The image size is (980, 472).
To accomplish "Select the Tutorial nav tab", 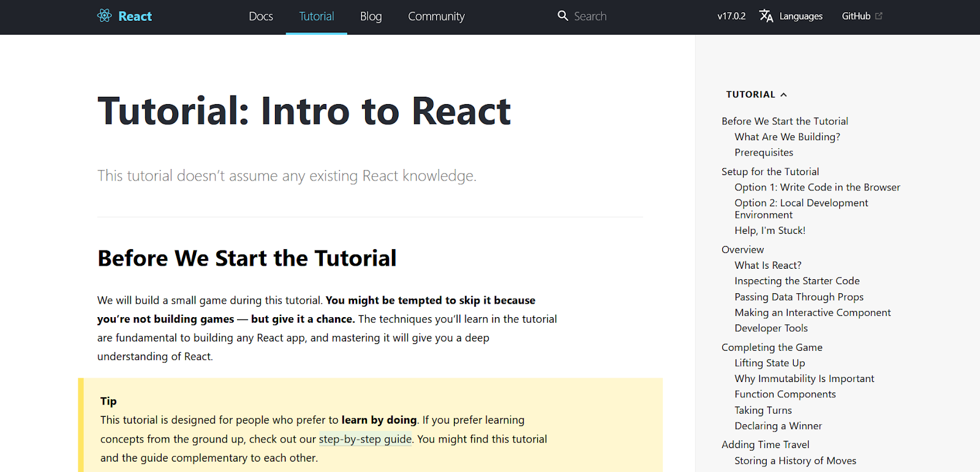I will (317, 17).
